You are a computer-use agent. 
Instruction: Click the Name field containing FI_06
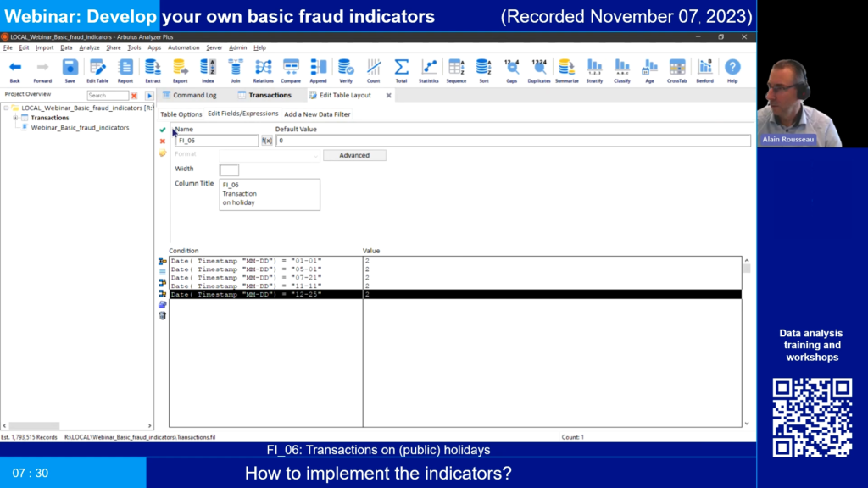(216, 141)
